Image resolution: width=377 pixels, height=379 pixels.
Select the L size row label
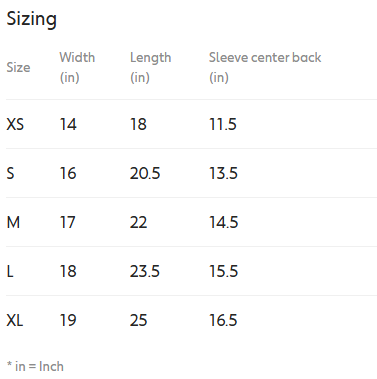coord(10,271)
